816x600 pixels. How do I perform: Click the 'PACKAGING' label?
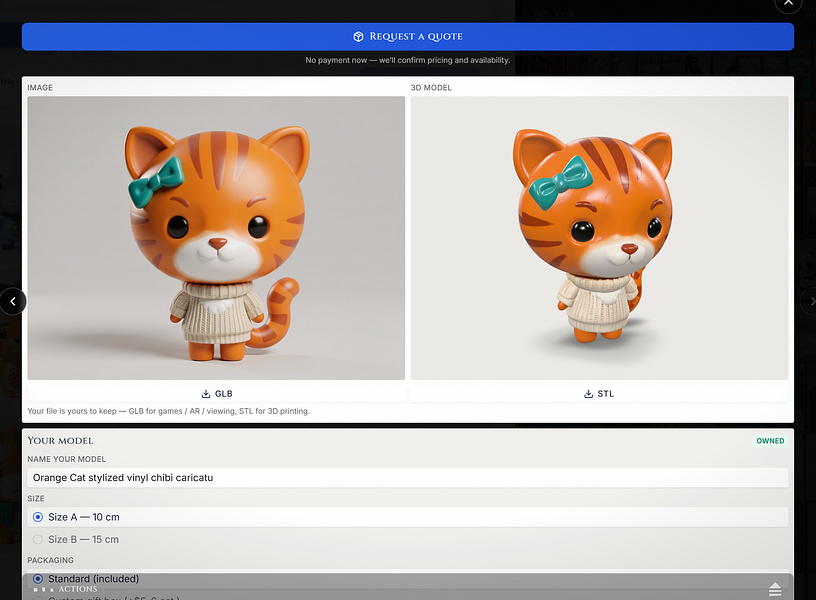tap(50, 560)
